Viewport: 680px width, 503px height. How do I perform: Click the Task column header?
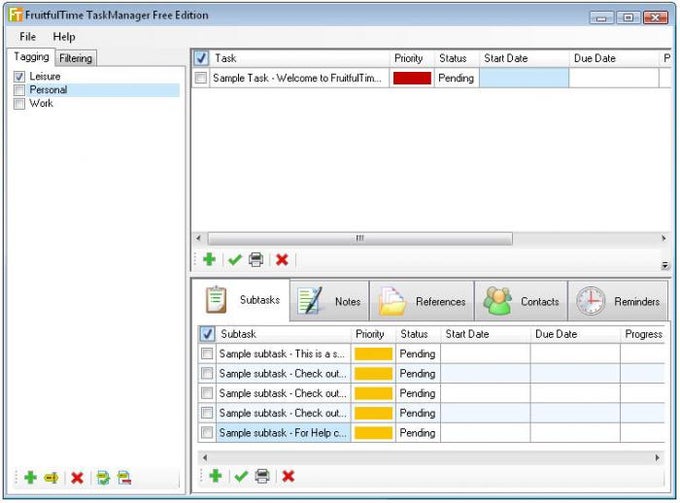(299, 58)
